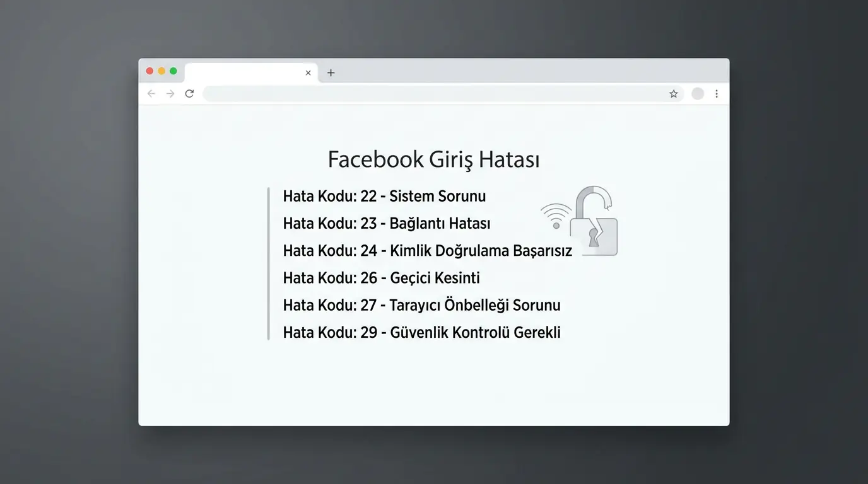The height and width of the screenshot is (484, 868).
Task: Select the Hata Kodu 29 Güvenlik Kontrolü entry
Action: coord(421,332)
